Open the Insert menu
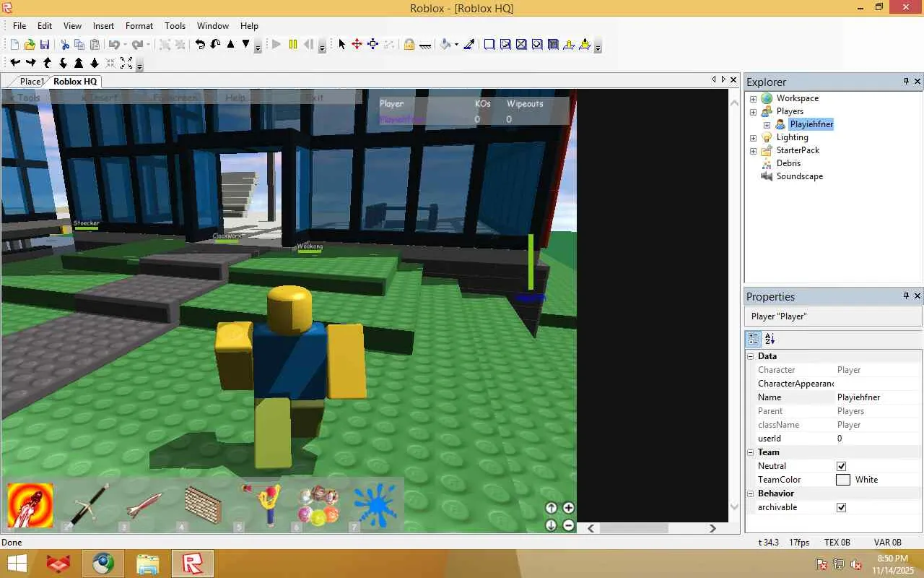Screen dimensions: 924x578 pyautogui.click(x=103, y=26)
